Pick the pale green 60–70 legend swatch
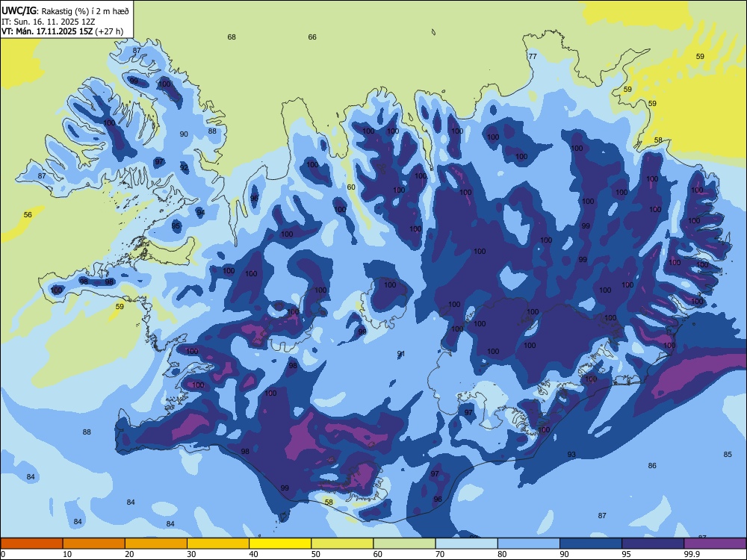Viewport: 747px width, 560px height. [x=404, y=544]
